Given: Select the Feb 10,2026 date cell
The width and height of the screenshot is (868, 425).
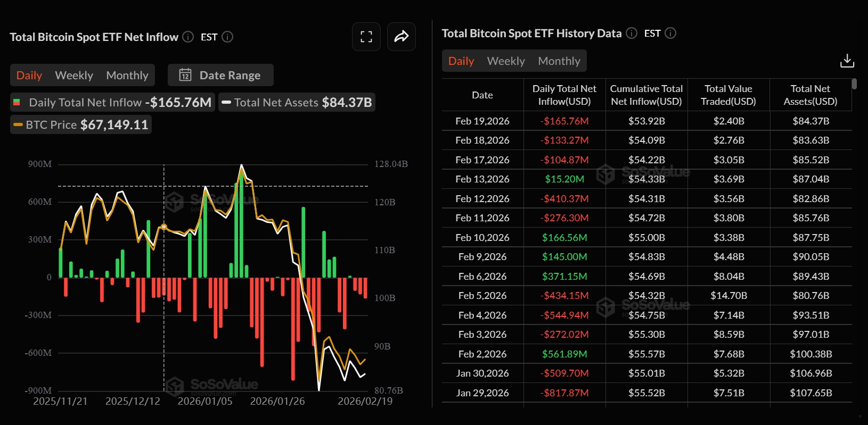Looking at the screenshot, I should 482,237.
